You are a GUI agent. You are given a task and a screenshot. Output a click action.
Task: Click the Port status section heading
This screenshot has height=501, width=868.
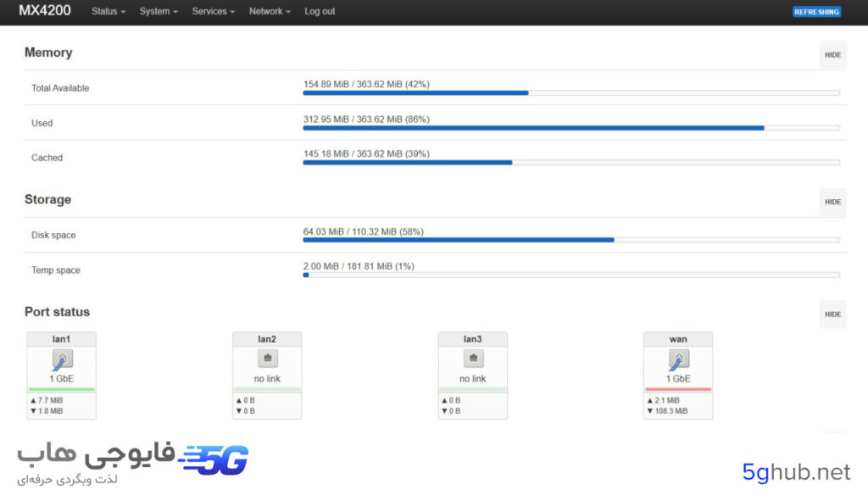pyautogui.click(x=57, y=312)
